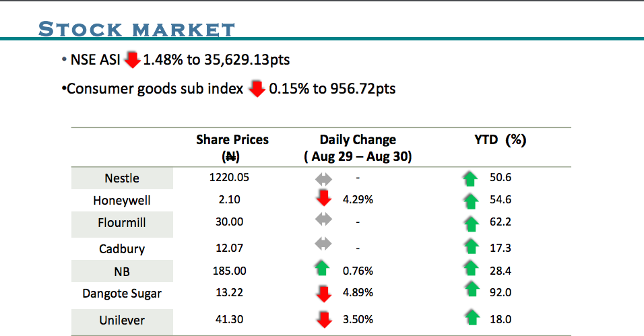Click the gray no-change arrow for Flourmill

[324, 221]
